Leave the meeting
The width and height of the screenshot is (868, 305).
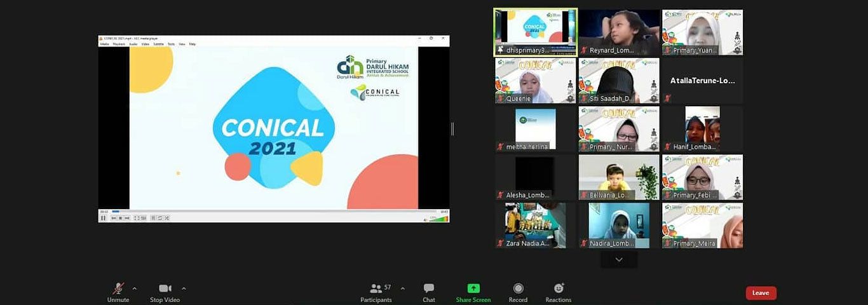(761, 293)
